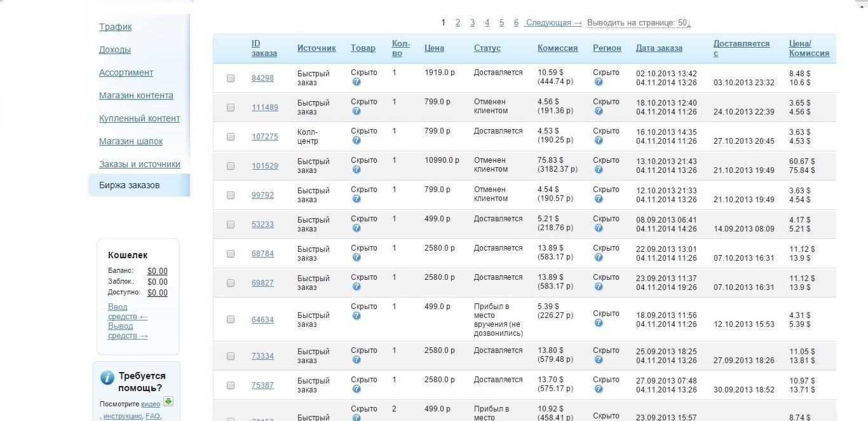
Task: Click region question mark for order 53233
Action: pyautogui.click(x=599, y=228)
